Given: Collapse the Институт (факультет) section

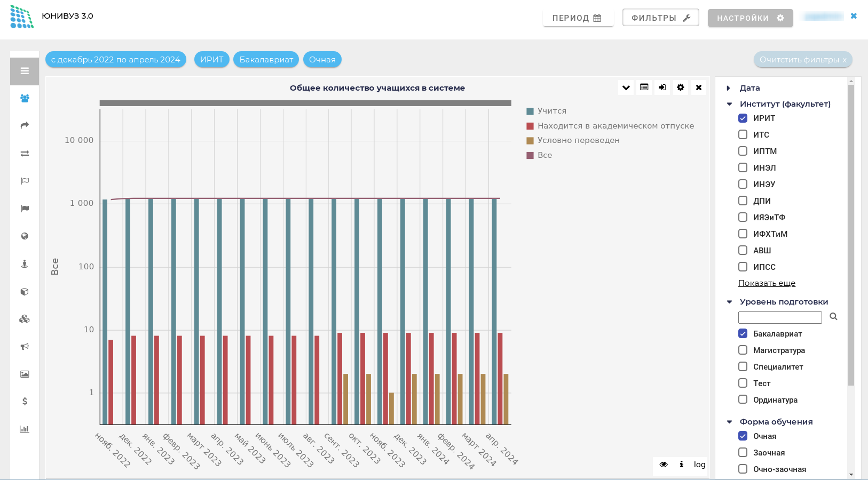Looking at the screenshot, I should click(729, 104).
